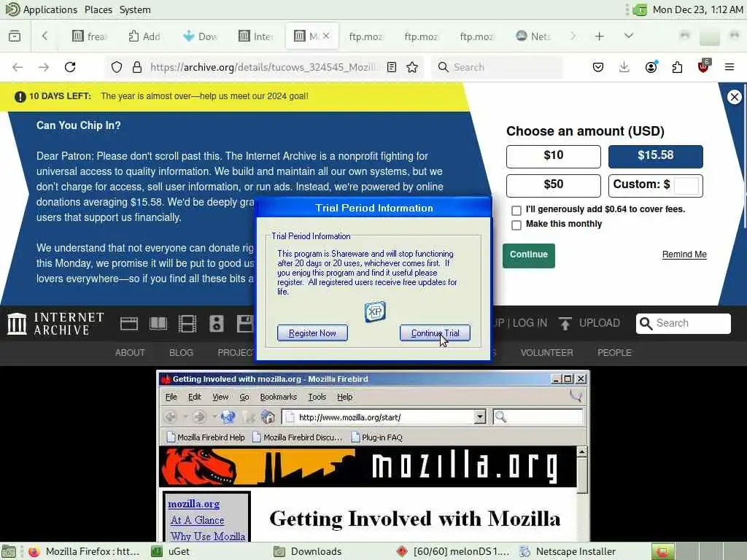The height and width of the screenshot is (560, 747).
Task: Bookmark this page with star icon
Action: click(413, 67)
